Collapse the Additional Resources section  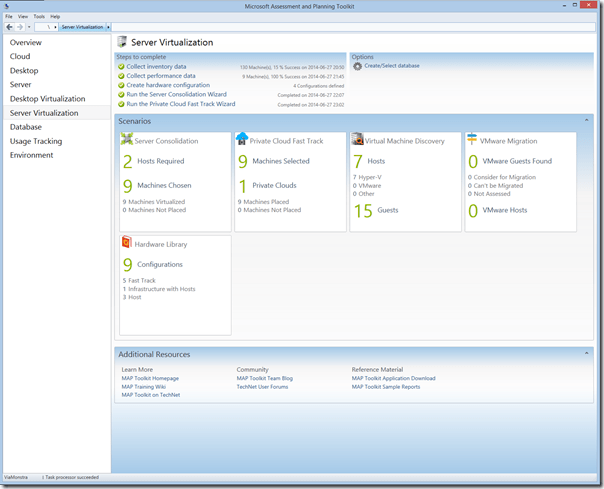pyautogui.click(x=586, y=353)
